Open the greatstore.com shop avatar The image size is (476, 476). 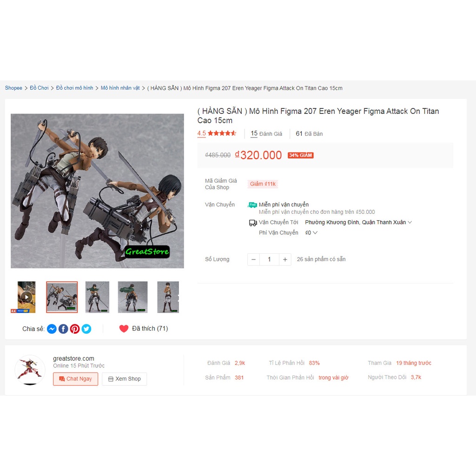coord(30,370)
